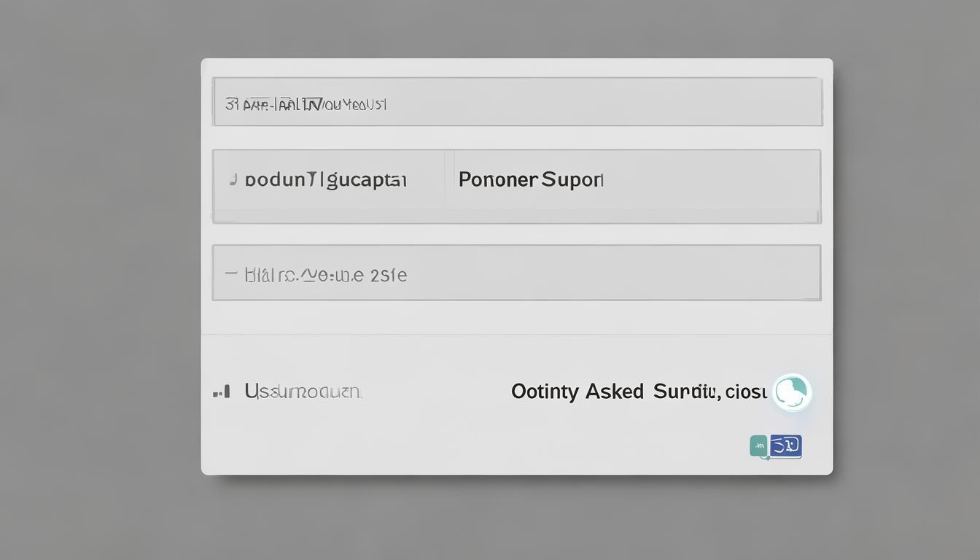
Task: Click the small J icon before podunTlgucaptaı
Action: tap(233, 179)
